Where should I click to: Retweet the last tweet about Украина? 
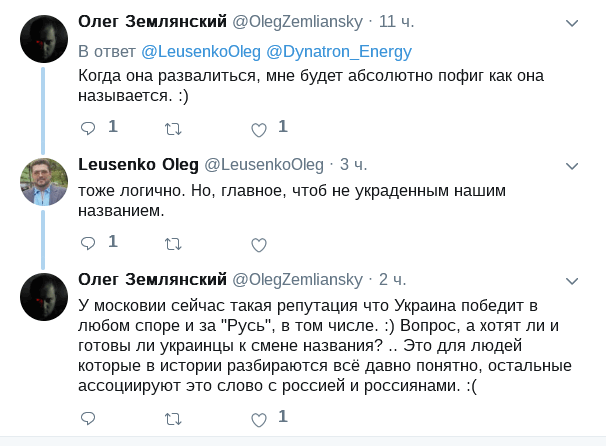173,417
